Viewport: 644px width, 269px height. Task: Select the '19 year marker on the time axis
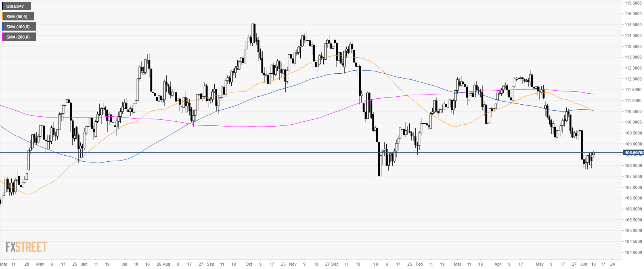[x=375, y=264]
